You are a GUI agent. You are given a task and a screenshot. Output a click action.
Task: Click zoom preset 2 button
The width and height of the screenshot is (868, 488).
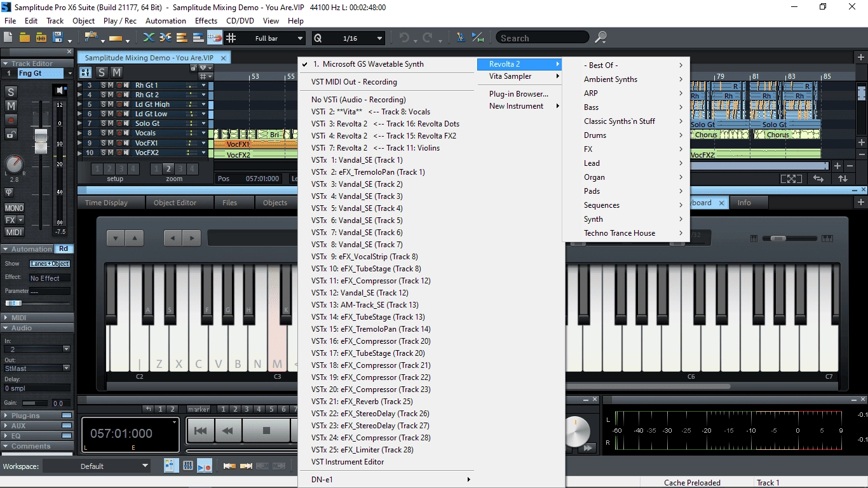tap(168, 168)
